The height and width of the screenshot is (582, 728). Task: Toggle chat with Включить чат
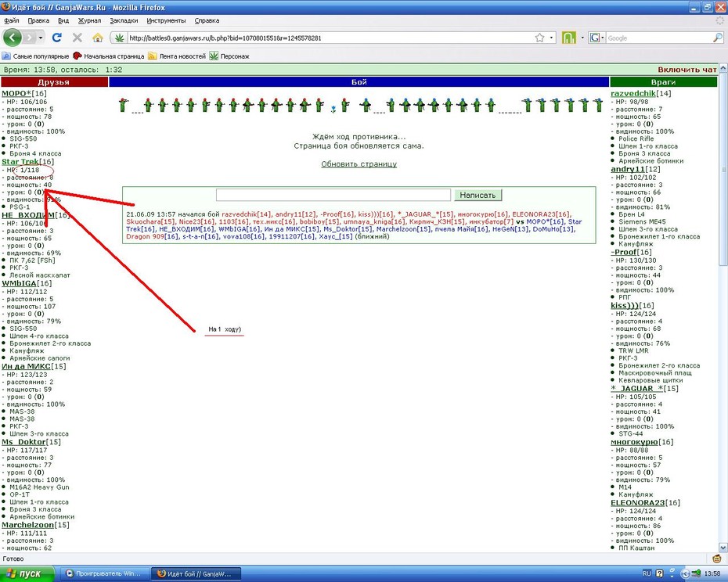pos(687,70)
